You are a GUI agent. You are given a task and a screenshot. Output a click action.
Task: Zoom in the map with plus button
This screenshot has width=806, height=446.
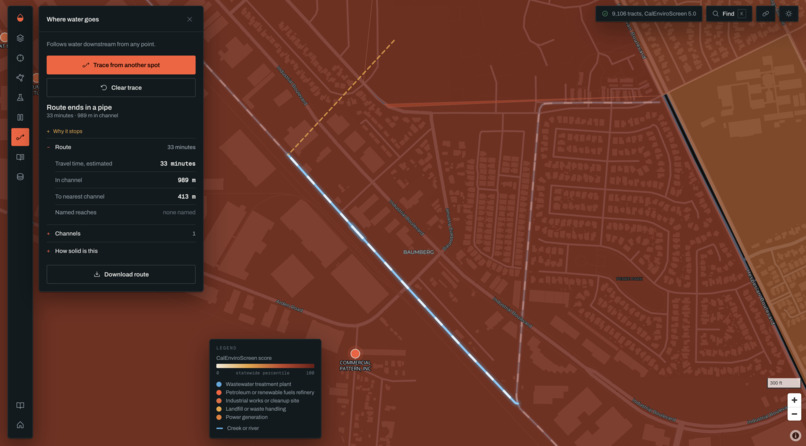(794, 400)
